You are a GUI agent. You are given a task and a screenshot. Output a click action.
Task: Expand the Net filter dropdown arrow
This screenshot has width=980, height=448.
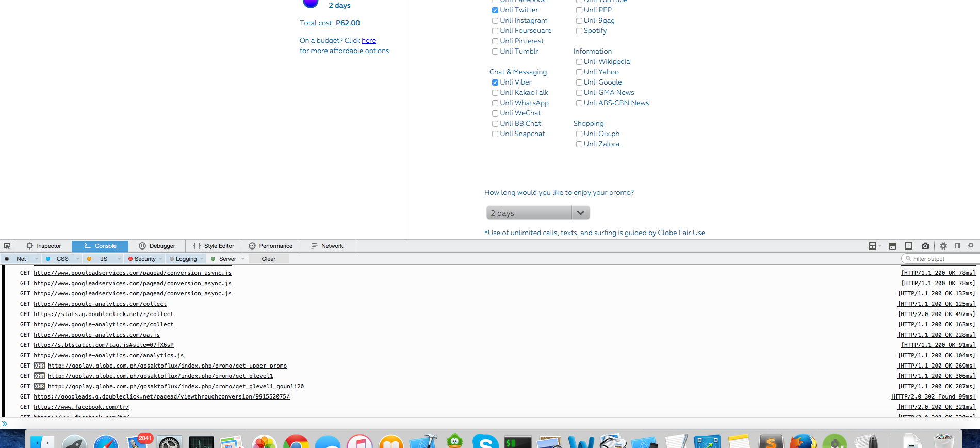36,259
